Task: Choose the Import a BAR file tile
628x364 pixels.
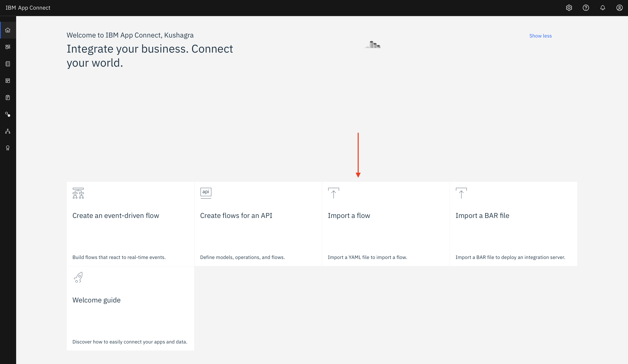Action: tap(513, 224)
